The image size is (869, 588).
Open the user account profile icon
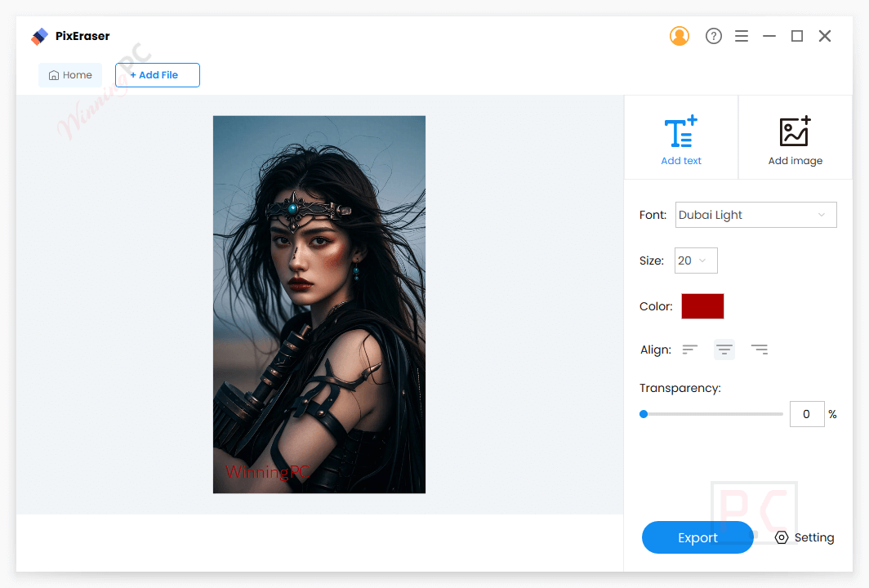click(679, 36)
